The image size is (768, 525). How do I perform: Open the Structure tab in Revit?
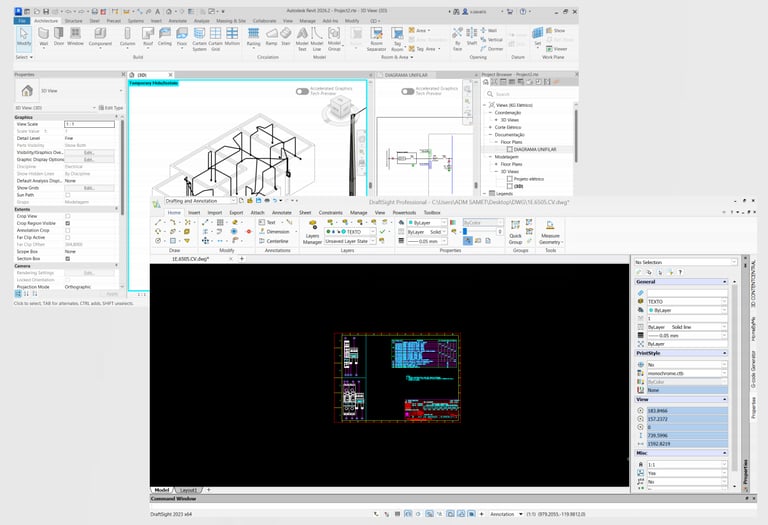pyautogui.click(x=73, y=21)
